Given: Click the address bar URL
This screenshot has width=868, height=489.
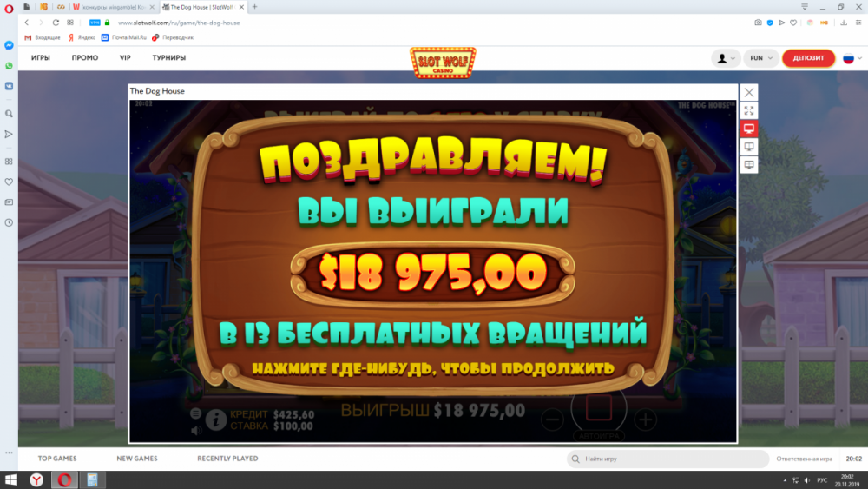Looking at the screenshot, I should (x=179, y=23).
